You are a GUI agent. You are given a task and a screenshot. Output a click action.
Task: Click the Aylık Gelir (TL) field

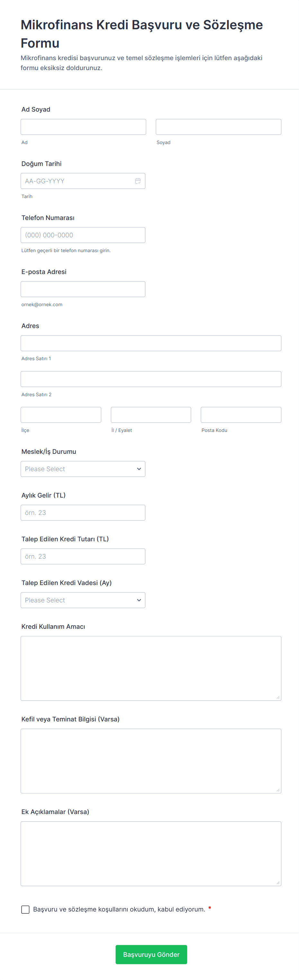(83, 513)
